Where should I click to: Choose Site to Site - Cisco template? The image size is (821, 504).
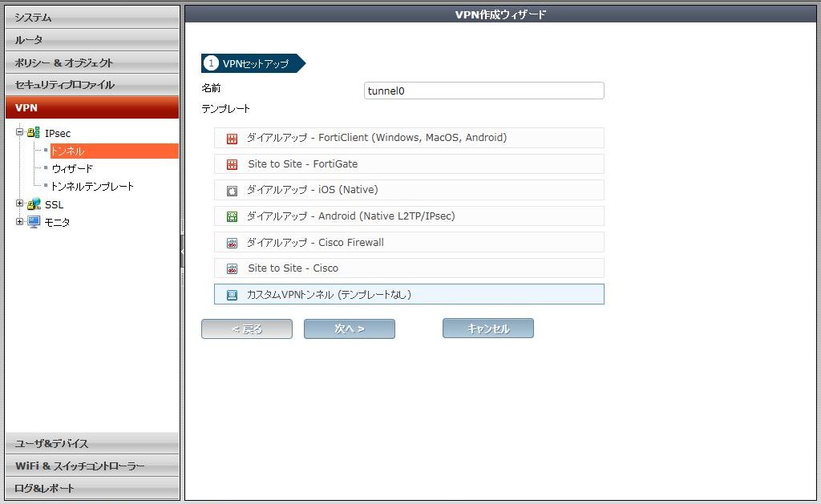click(x=409, y=268)
